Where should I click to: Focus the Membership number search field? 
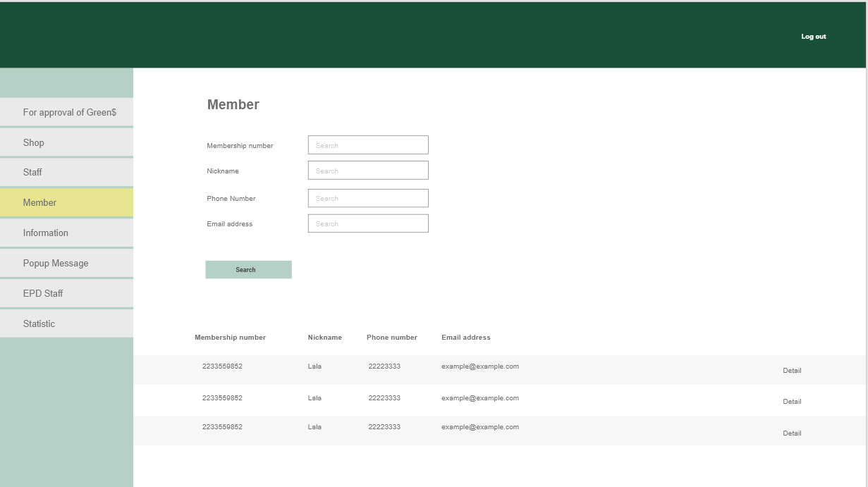(x=368, y=145)
